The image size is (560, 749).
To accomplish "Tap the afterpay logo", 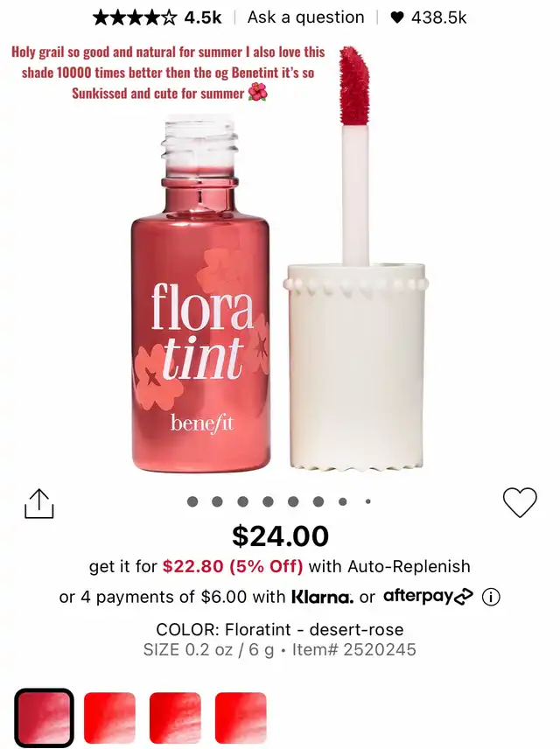I will 428,596.
